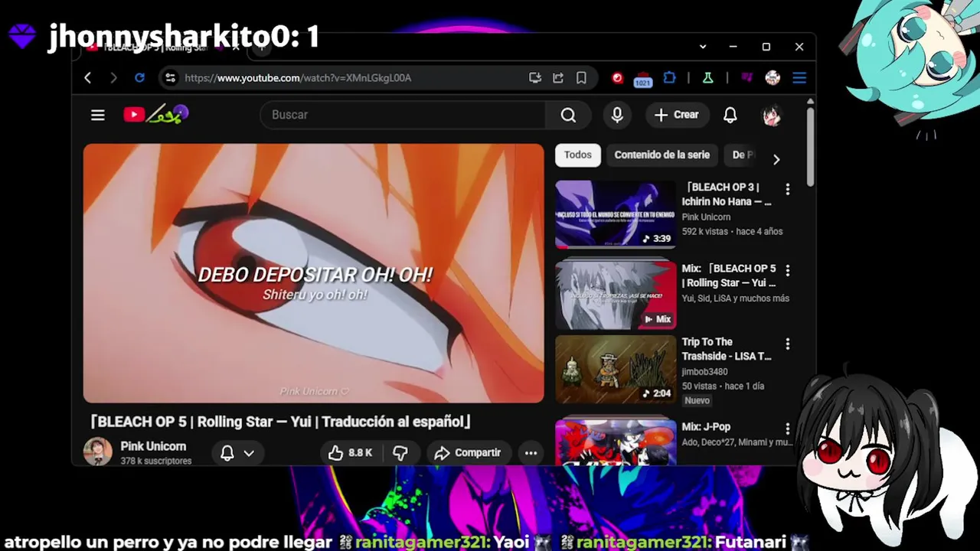Start voice search with microphone

(x=617, y=115)
